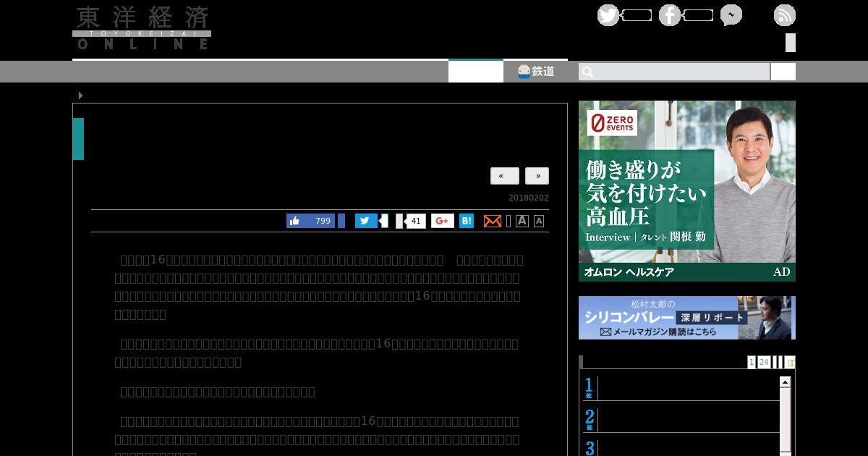Click the share count bubble showing 41
The height and width of the screenshot is (456, 868).
pyautogui.click(x=415, y=221)
